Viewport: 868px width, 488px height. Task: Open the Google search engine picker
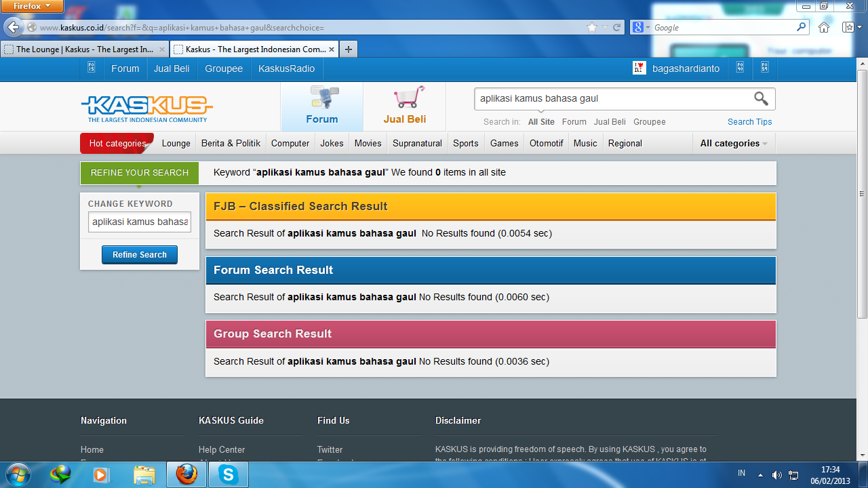tap(641, 28)
